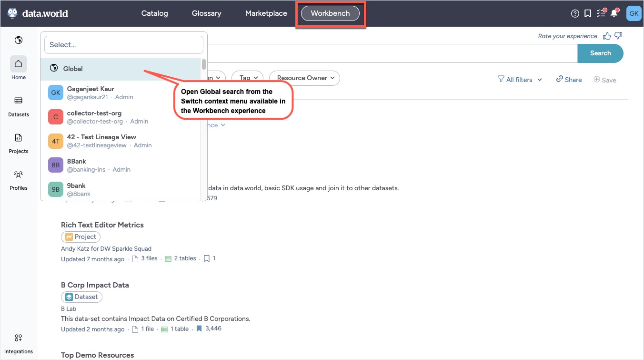
Task: Select 8Bank context entry
Action: click(x=121, y=165)
